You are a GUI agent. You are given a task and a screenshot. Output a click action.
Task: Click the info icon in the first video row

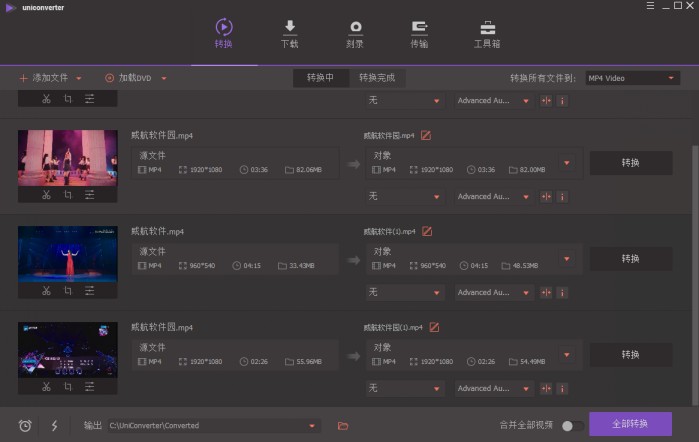point(562,196)
